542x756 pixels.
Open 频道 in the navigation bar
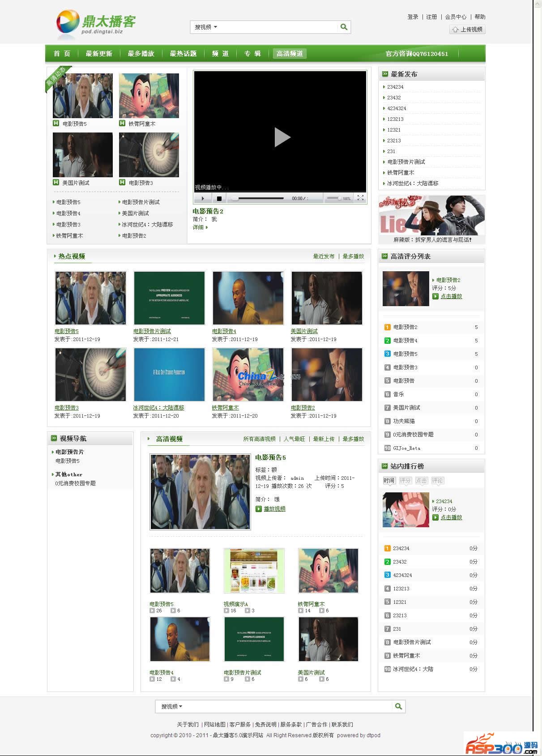coord(220,54)
